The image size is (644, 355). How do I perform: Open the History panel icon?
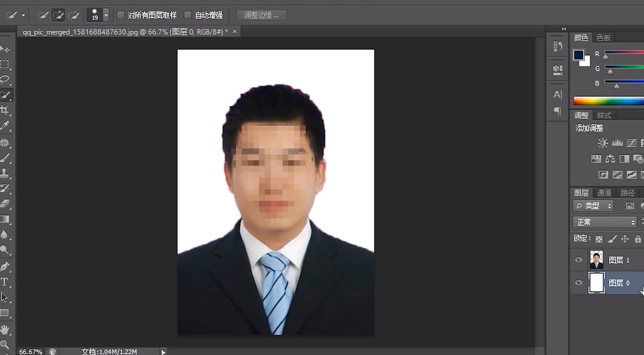point(557,46)
